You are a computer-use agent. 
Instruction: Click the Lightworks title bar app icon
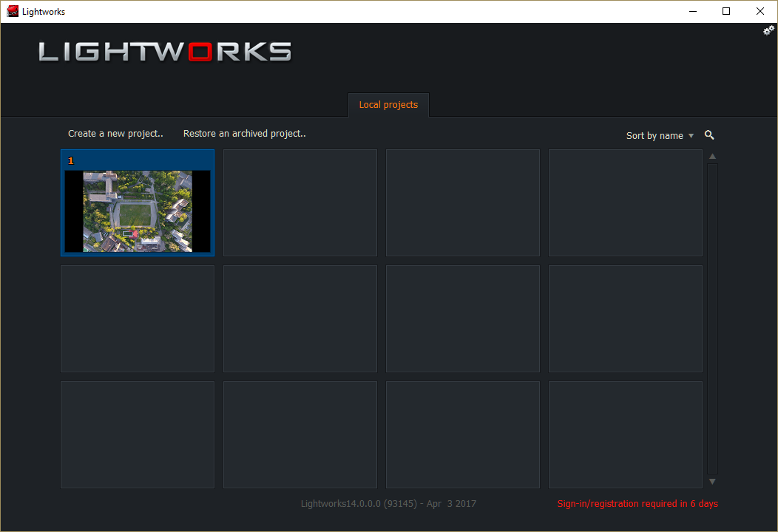pos(13,11)
